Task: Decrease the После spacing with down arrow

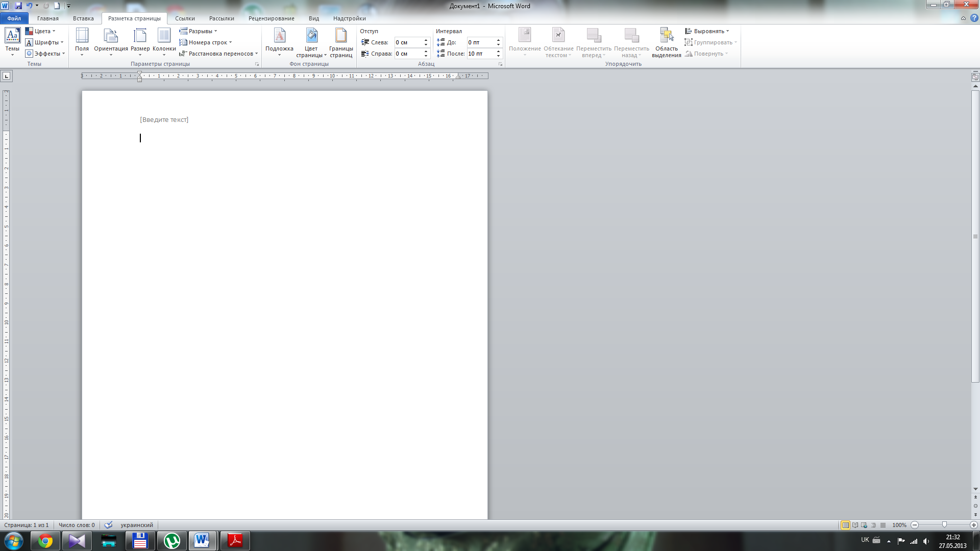Action: [x=499, y=56]
